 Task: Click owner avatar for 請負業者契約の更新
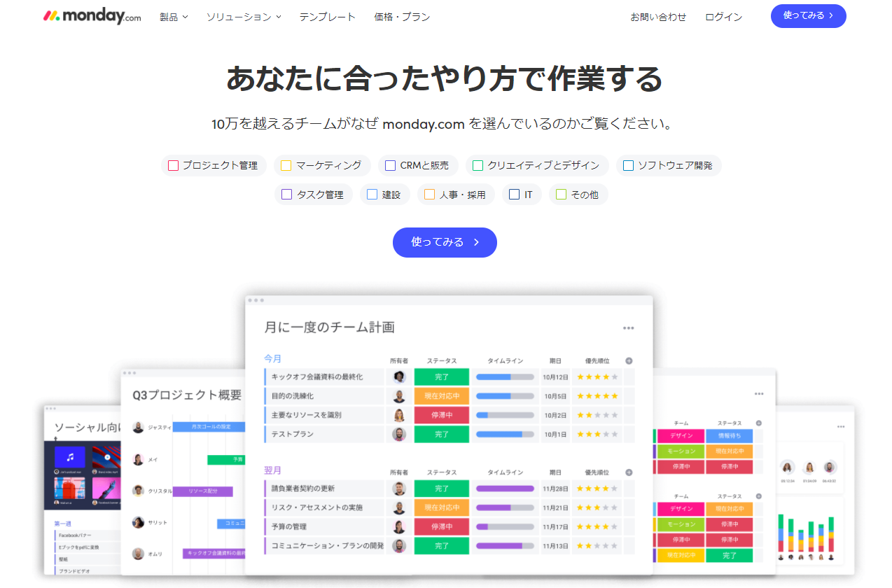pos(399,489)
